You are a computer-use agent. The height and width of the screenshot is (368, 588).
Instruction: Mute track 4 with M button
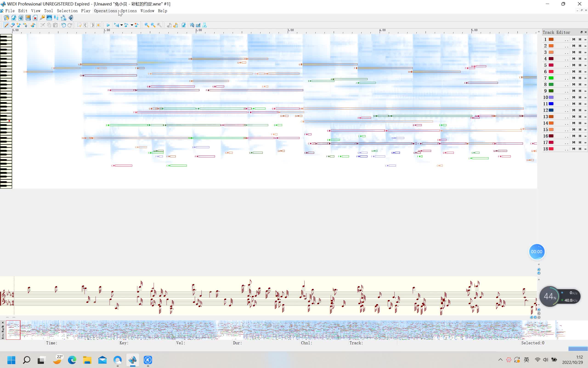point(574,59)
